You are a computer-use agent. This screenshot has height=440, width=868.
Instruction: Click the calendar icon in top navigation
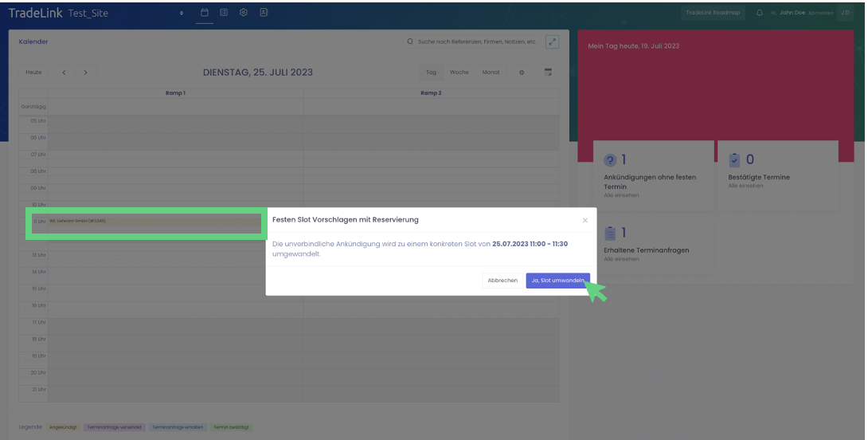click(x=204, y=13)
